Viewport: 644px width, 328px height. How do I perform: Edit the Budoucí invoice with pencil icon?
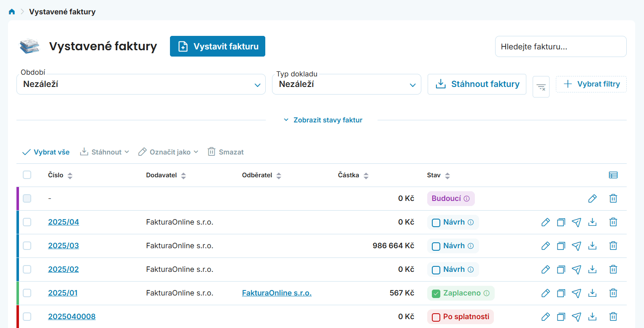pos(593,198)
